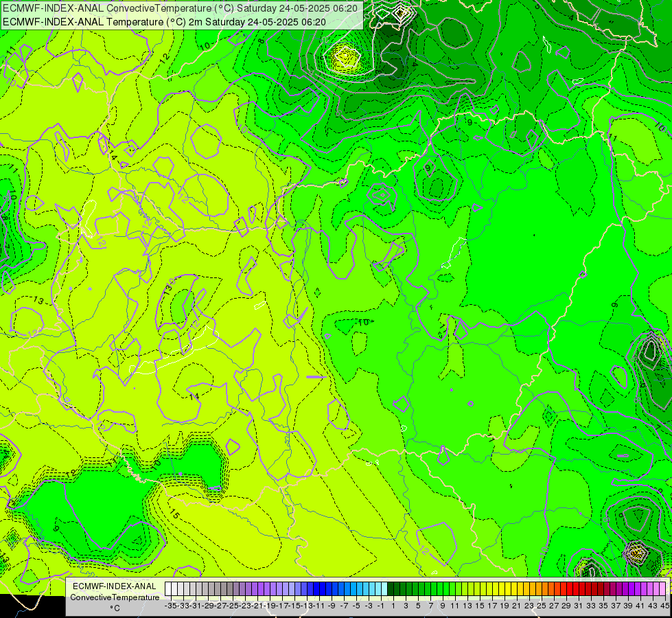
Task: Click the '-27' value on the legend scale
Action: (x=220, y=606)
